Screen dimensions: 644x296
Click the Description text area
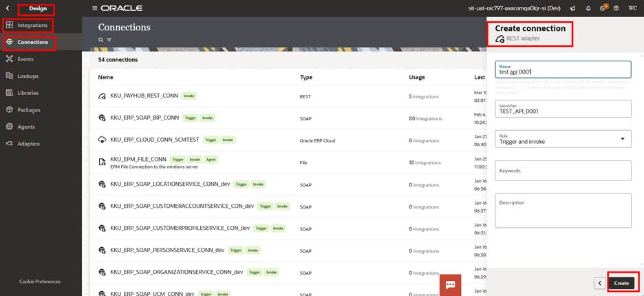563,211
